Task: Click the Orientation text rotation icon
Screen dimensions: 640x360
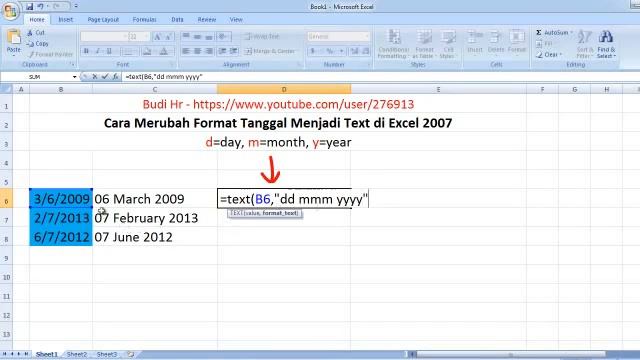Action: [223, 37]
